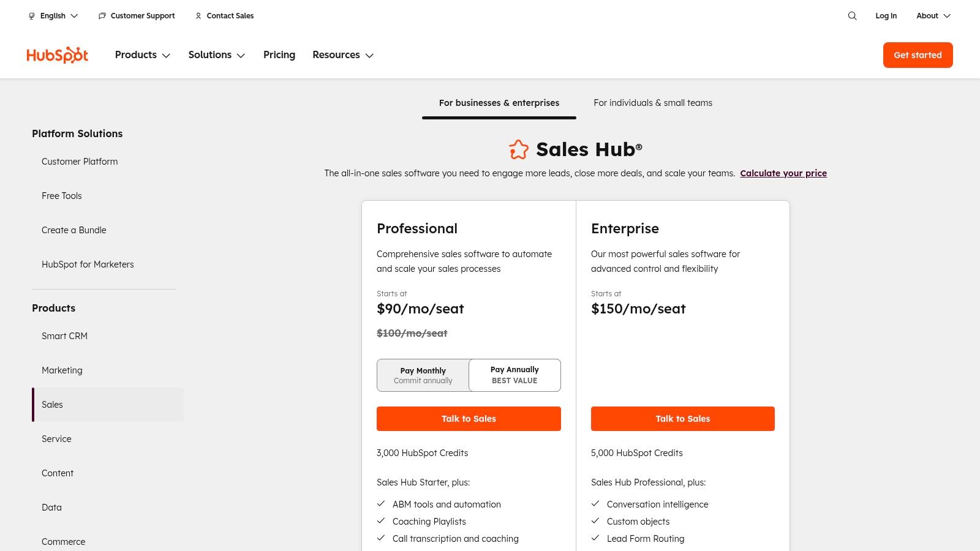Click the globe icon beside English
980x551 pixels.
31,16
